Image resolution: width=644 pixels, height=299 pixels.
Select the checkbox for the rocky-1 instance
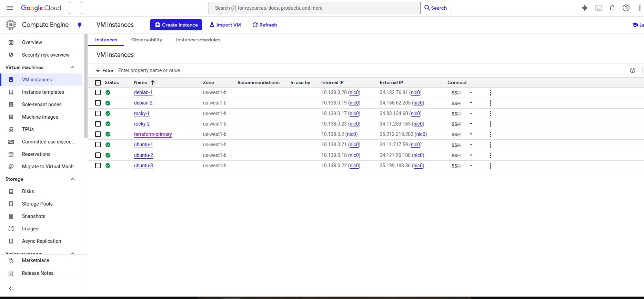coord(98,113)
